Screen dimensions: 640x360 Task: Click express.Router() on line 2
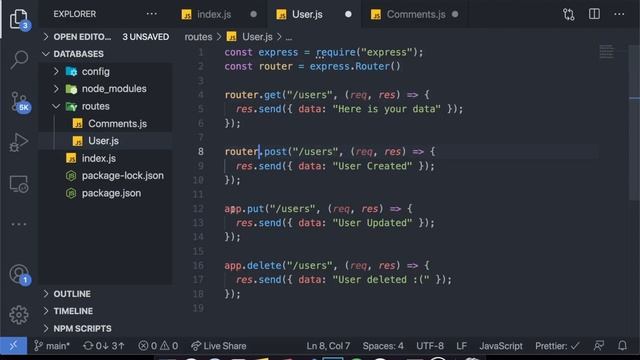click(355, 66)
